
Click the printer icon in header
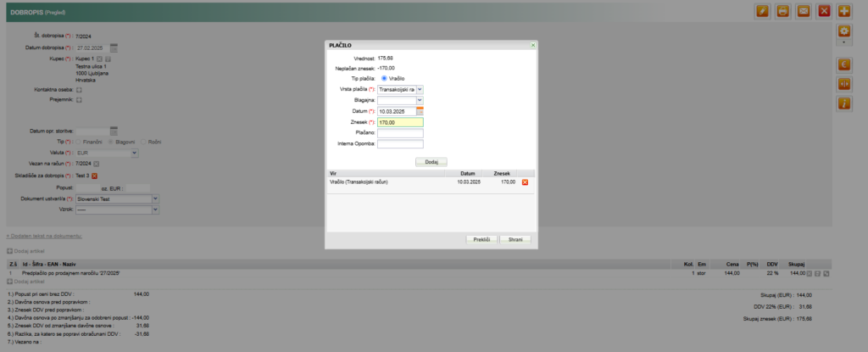coord(782,11)
